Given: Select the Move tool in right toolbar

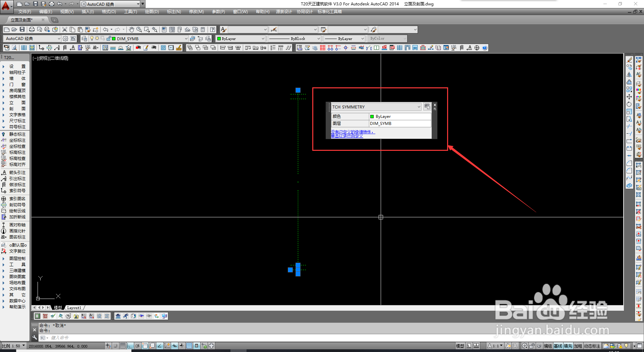Looking at the screenshot, I should coord(629,97).
